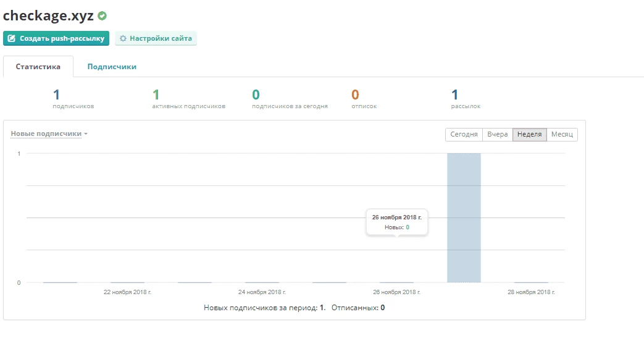Click the 26 ноября 2018 г. axis label
The image size is (644, 338).
(397, 292)
